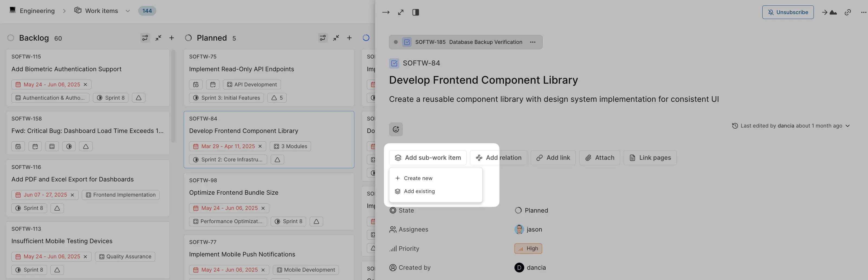The height and width of the screenshot is (280, 868).
Task: Open the Authentication & Autho... module dropdown
Action: 50,98
